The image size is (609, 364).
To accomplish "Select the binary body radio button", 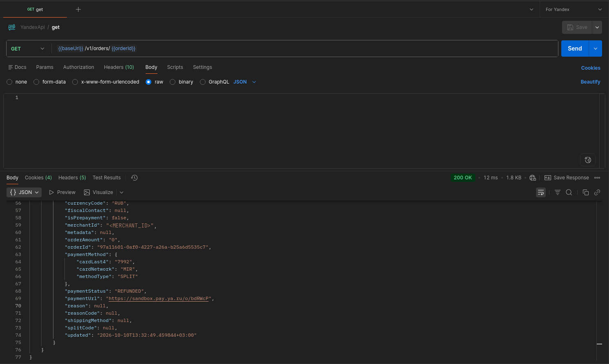I will click(173, 82).
